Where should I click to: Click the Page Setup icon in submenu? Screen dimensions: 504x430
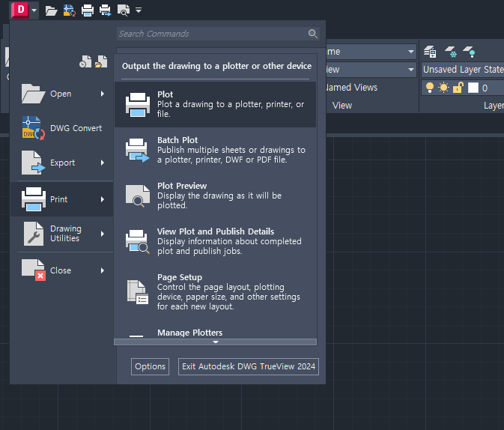(138, 292)
